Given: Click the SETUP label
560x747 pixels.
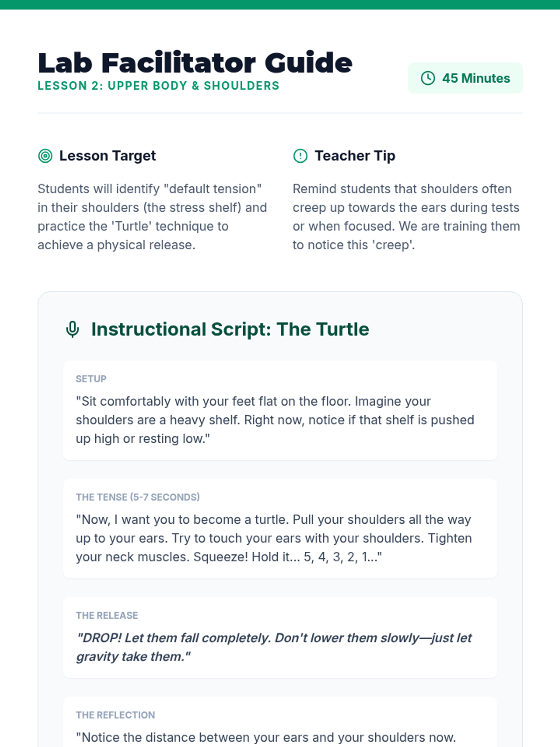Looking at the screenshot, I should point(91,379).
